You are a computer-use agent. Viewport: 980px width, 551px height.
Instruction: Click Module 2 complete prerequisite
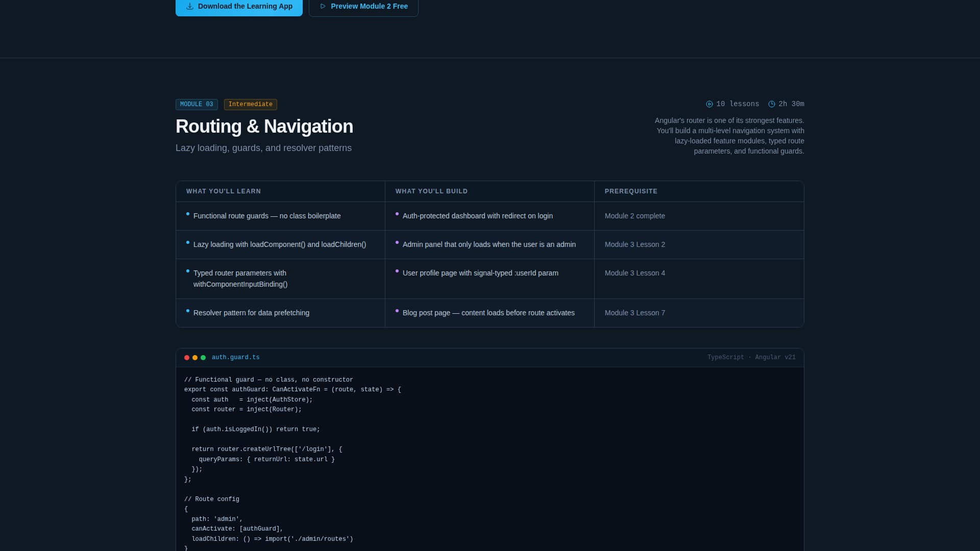tap(634, 216)
